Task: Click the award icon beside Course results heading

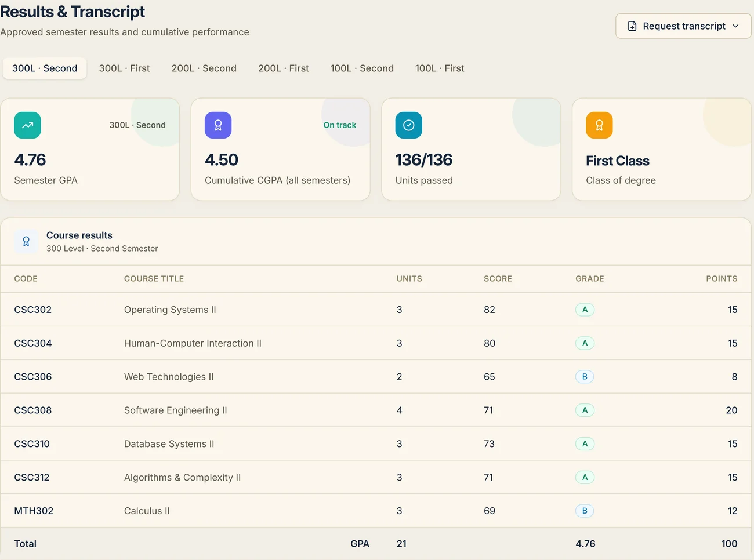Action: 26,241
